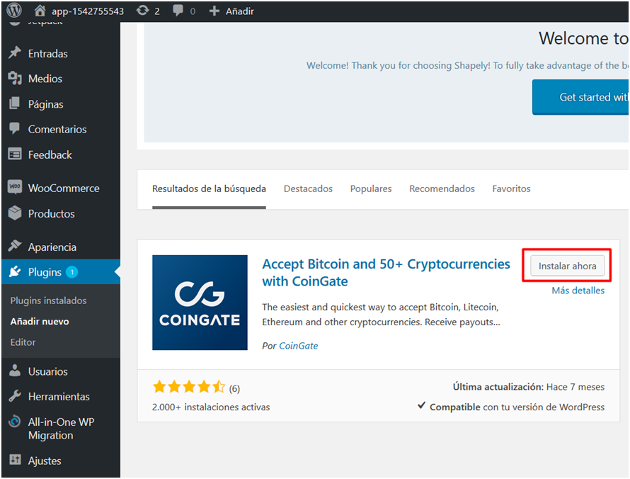Open Accept Bitcoin and 50+ Cryptocurrencies title
630x479 pixels.
(386, 272)
